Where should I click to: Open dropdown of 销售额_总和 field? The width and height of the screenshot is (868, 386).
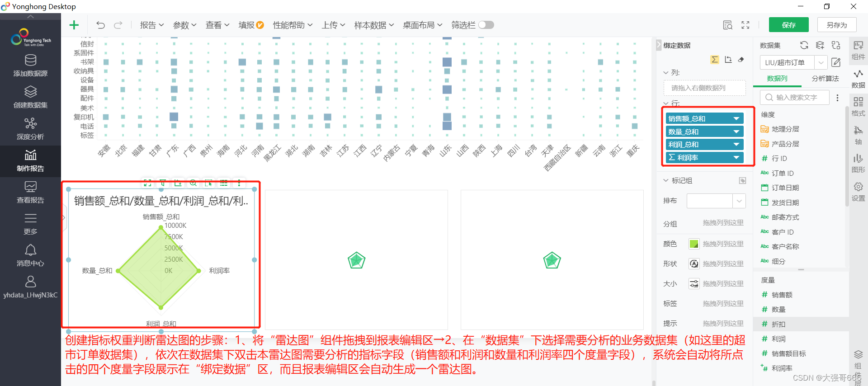pyautogui.click(x=736, y=119)
